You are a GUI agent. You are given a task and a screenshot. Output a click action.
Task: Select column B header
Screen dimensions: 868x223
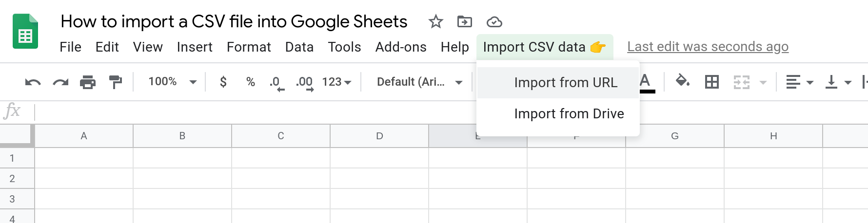tap(182, 136)
